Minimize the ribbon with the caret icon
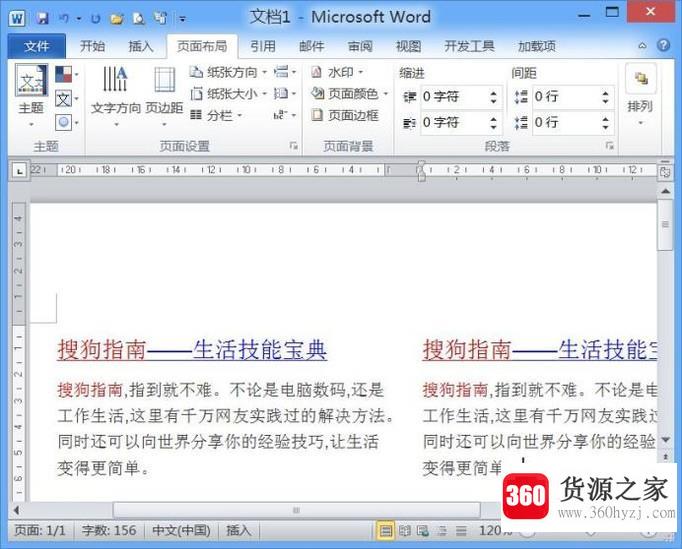The height and width of the screenshot is (549, 682). [x=642, y=46]
